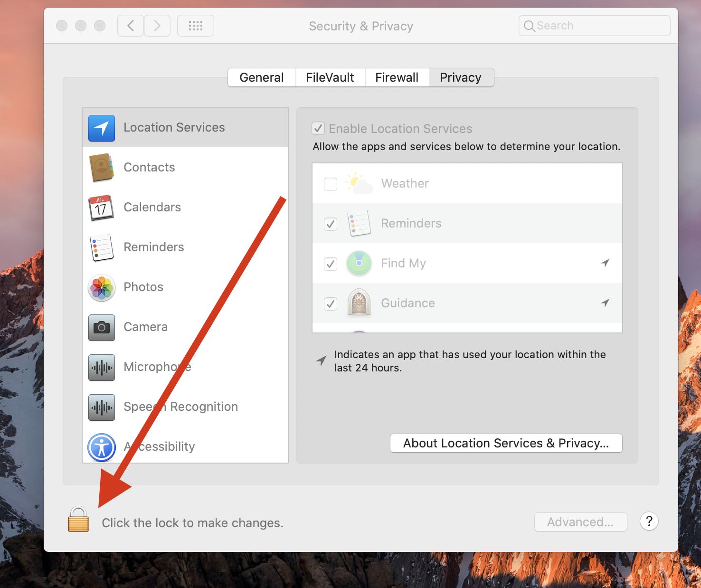
Task: Uncheck the Guidance location checkbox
Action: 331,303
